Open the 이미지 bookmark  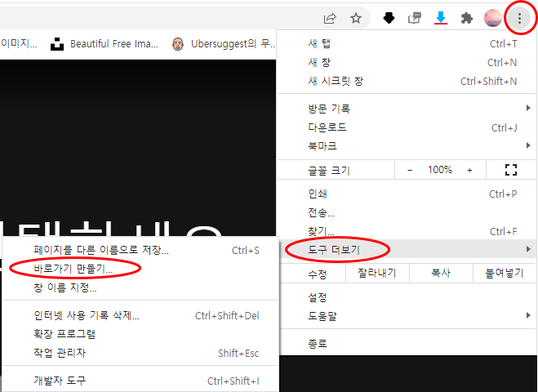(x=19, y=43)
